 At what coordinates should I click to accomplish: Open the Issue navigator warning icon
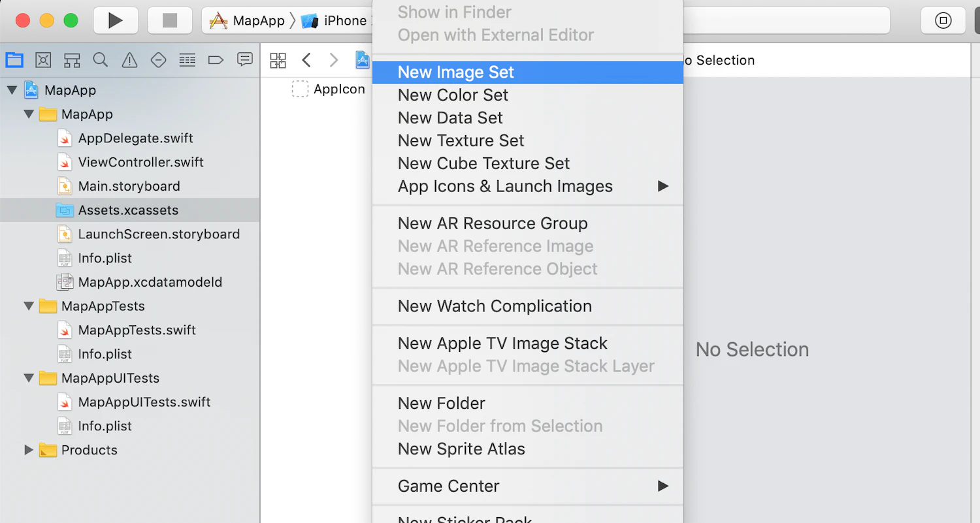pyautogui.click(x=129, y=60)
